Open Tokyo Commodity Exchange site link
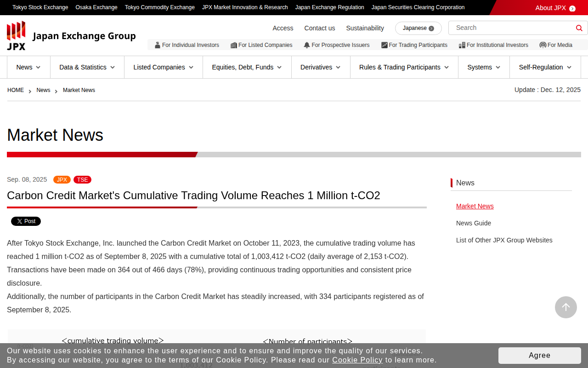 click(x=160, y=7)
